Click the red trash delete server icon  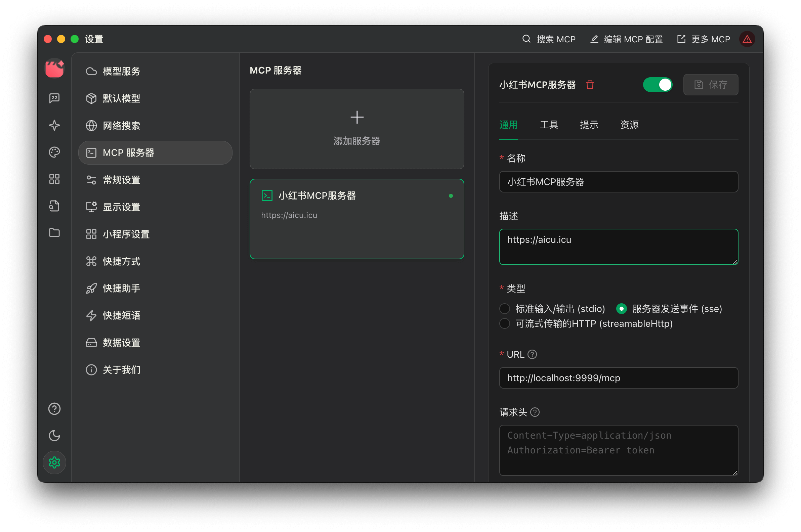coord(590,85)
